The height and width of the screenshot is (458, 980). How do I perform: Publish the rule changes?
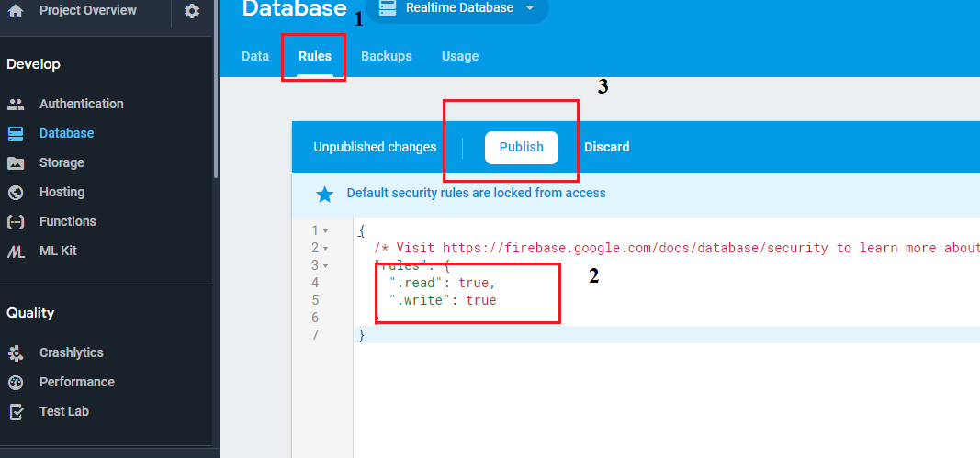[x=522, y=148]
